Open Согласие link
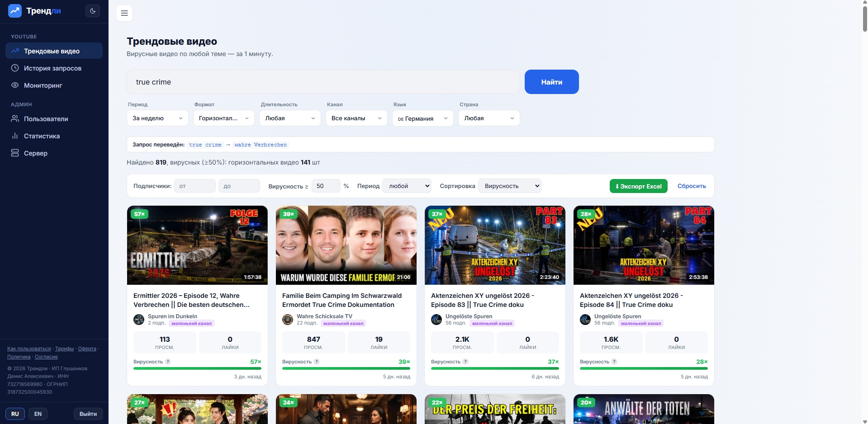The width and height of the screenshot is (868, 424). [46, 357]
